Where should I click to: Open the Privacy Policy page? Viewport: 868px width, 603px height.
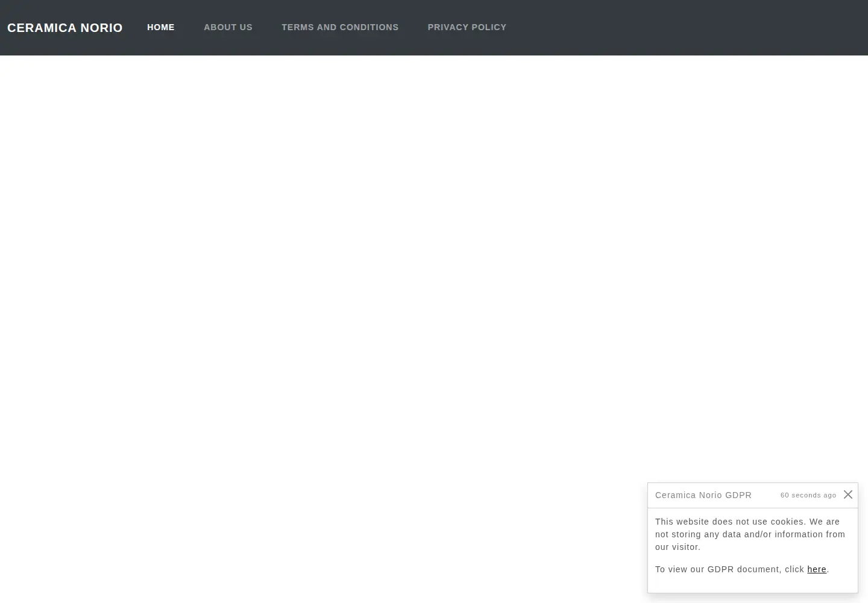[467, 27]
